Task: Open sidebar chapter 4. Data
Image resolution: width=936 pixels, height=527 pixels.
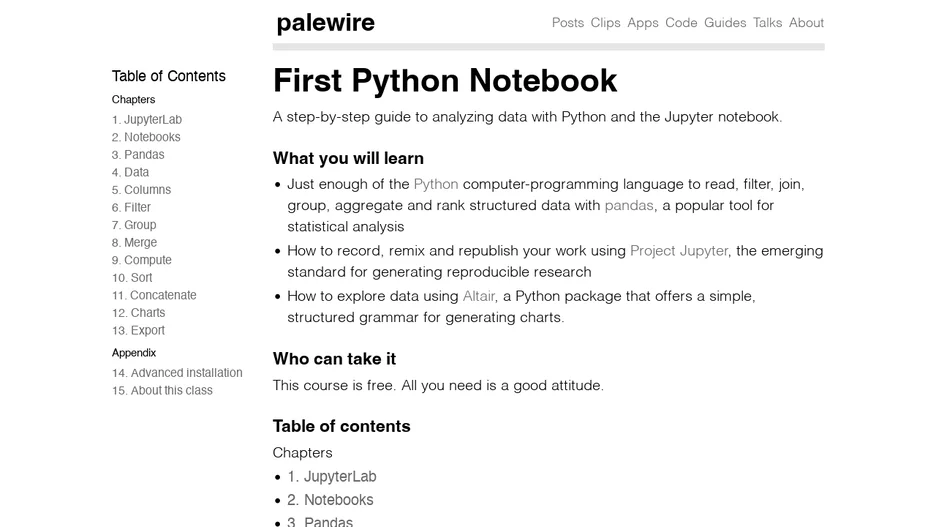Action: (x=130, y=172)
